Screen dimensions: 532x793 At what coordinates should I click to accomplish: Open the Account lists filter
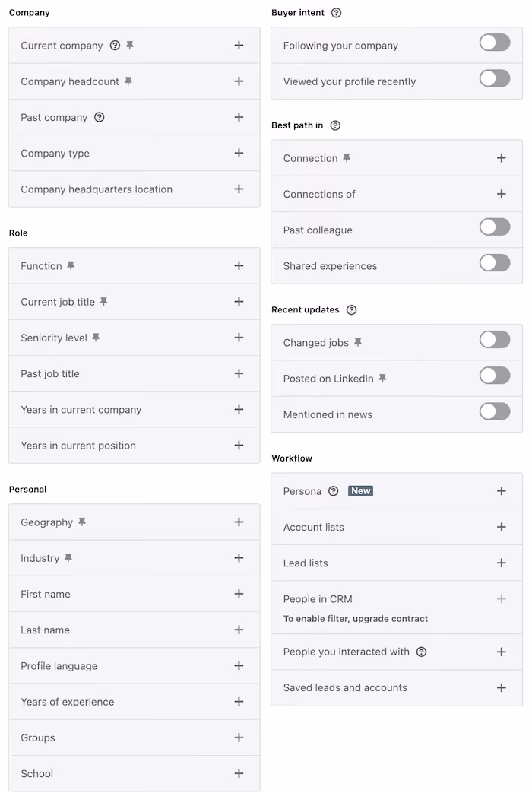[397, 527]
